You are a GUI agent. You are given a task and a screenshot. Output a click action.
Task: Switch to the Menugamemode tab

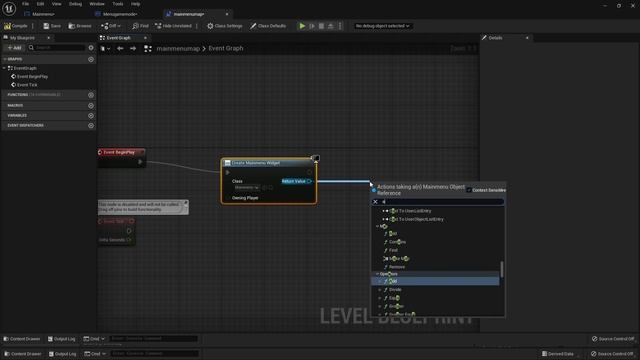pos(120,14)
